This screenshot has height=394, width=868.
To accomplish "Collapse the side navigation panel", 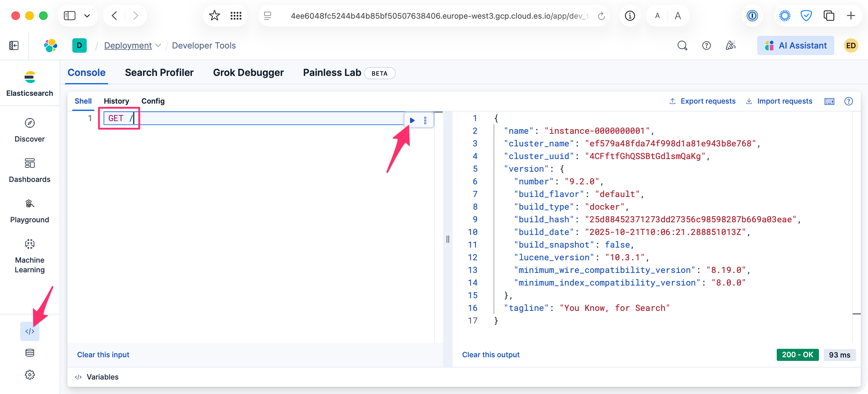I will (x=14, y=45).
